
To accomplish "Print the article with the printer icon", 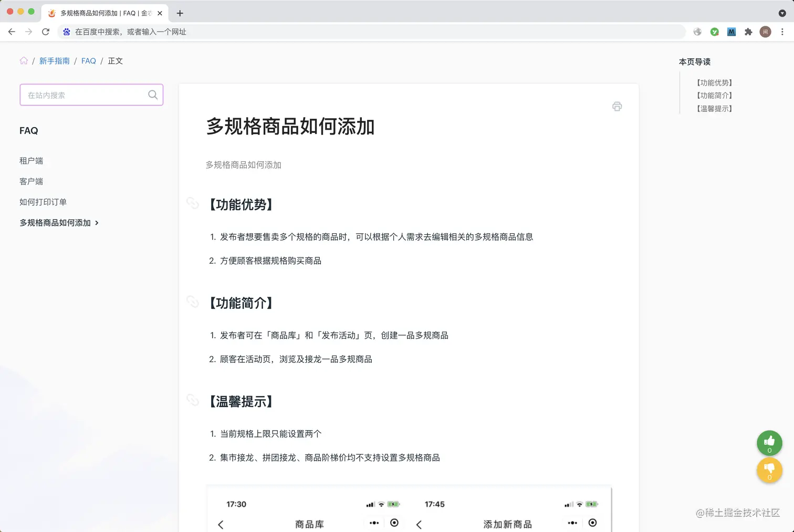I will point(617,107).
